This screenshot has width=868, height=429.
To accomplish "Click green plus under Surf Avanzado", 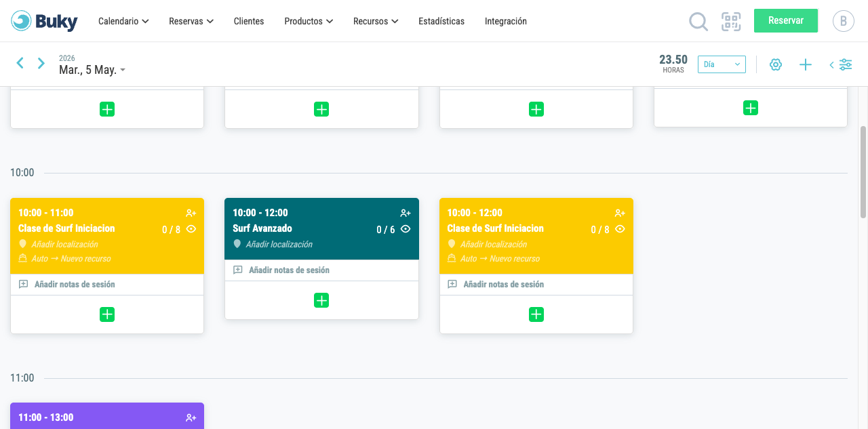I will pyautogui.click(x=321, y=300).
